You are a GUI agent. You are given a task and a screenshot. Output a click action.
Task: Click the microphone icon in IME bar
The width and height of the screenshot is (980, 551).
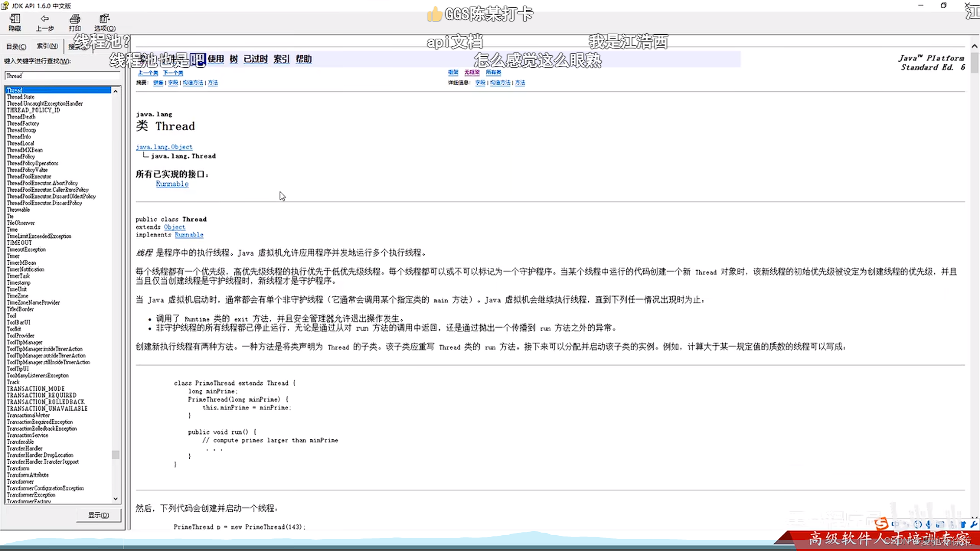[x=928, y=524]
